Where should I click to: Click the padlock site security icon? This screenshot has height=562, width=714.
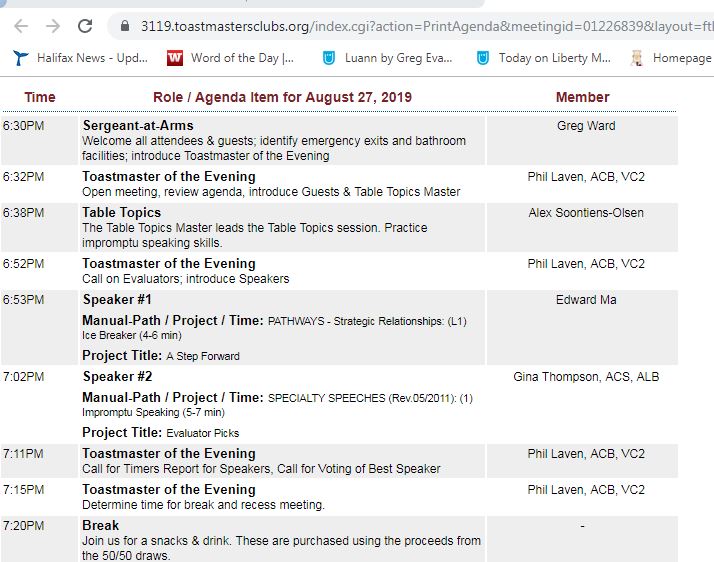(125, 26)
